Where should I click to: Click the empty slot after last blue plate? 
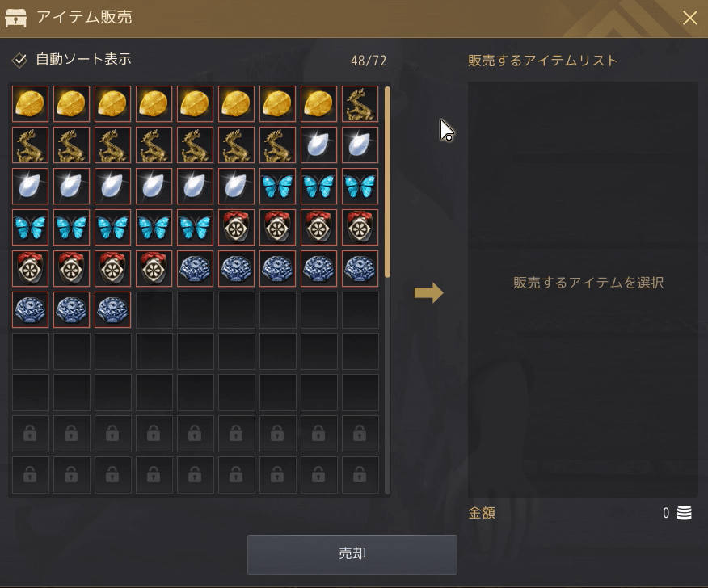pos(154,309)
